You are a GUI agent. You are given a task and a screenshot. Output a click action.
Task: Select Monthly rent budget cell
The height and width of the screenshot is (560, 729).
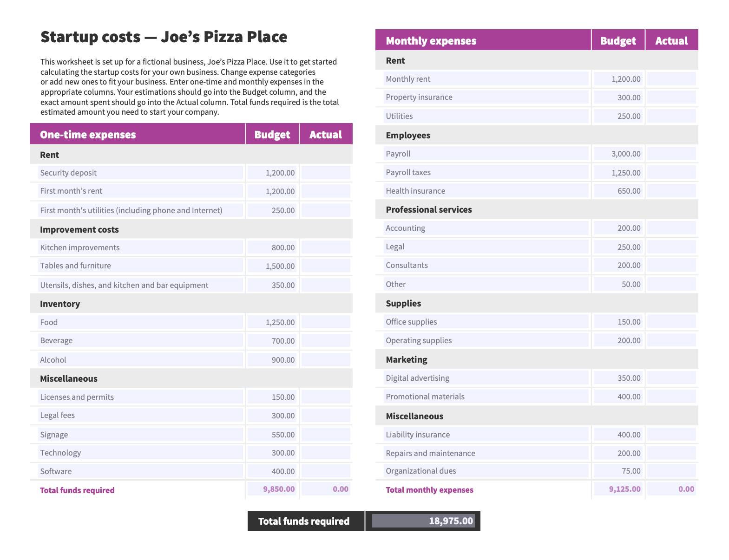click(618, 79)
